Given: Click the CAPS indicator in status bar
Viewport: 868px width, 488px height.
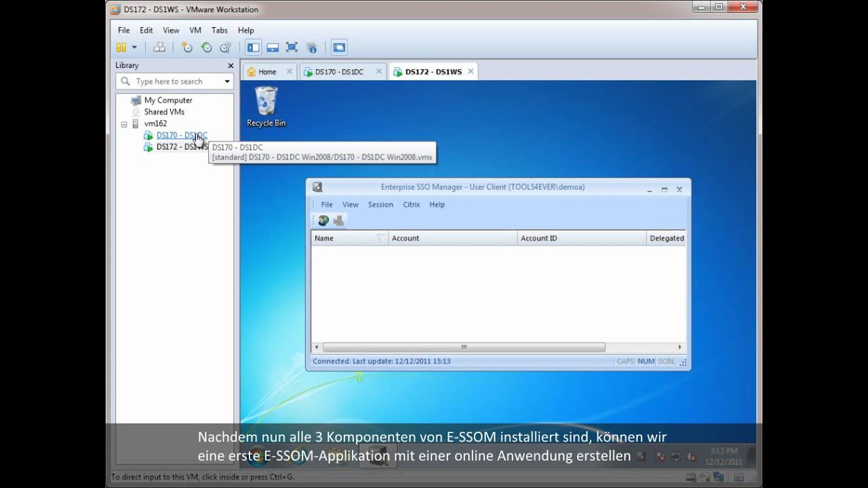Looking at the screenshot, I should click(x=625, y=361).
